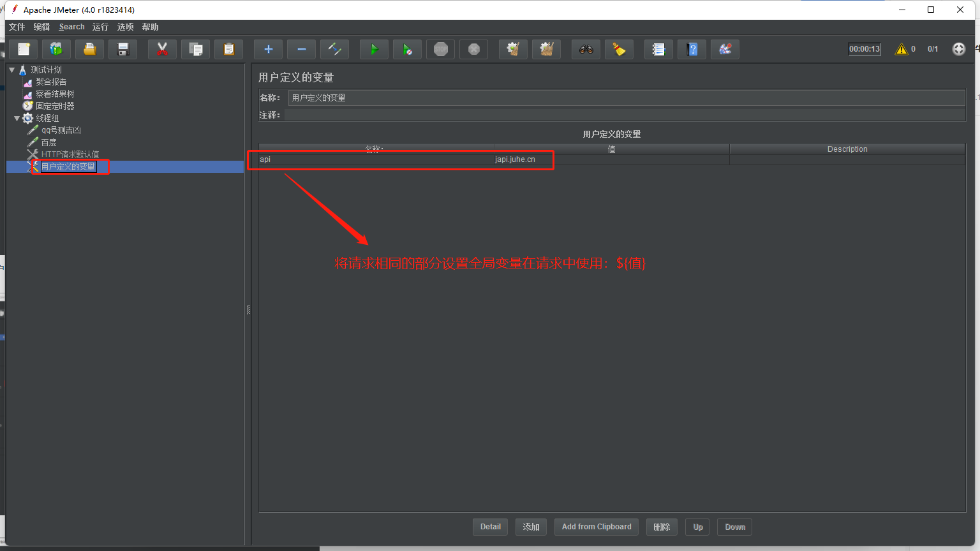Click the Open file folder icon
The width and height of the screenshot is (980, 551).
90,49
